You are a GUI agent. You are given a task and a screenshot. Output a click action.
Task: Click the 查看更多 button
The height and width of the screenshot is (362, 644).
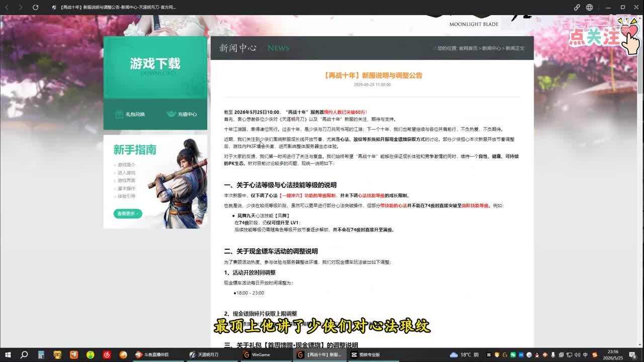[128, 214]
